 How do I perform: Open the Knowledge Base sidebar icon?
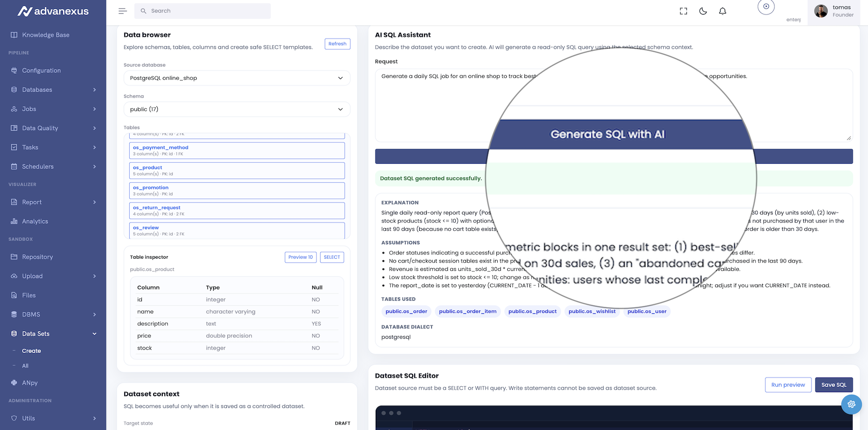[x=14, y=35]
